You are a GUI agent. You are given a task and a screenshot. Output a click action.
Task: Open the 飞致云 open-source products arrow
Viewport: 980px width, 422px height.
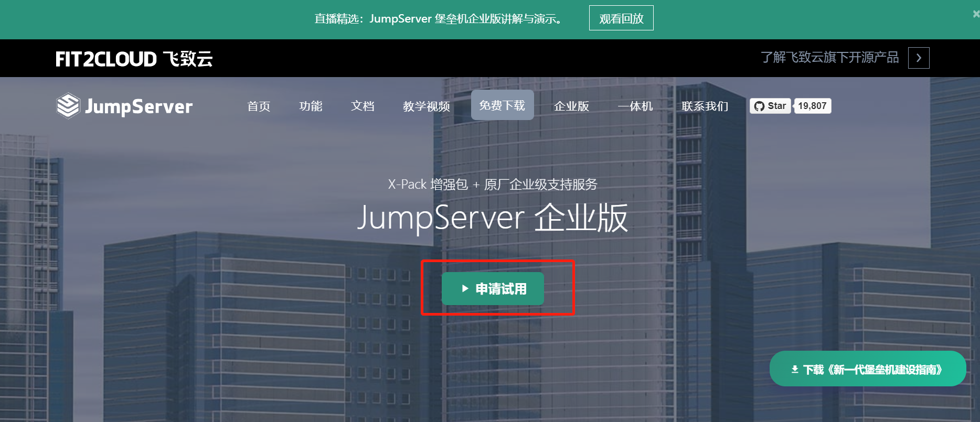point(919,58)
